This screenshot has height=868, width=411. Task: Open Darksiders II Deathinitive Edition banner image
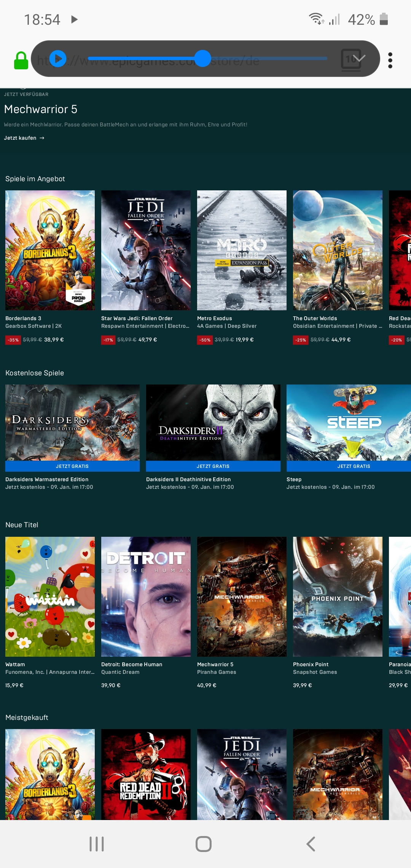coord(213,423)
